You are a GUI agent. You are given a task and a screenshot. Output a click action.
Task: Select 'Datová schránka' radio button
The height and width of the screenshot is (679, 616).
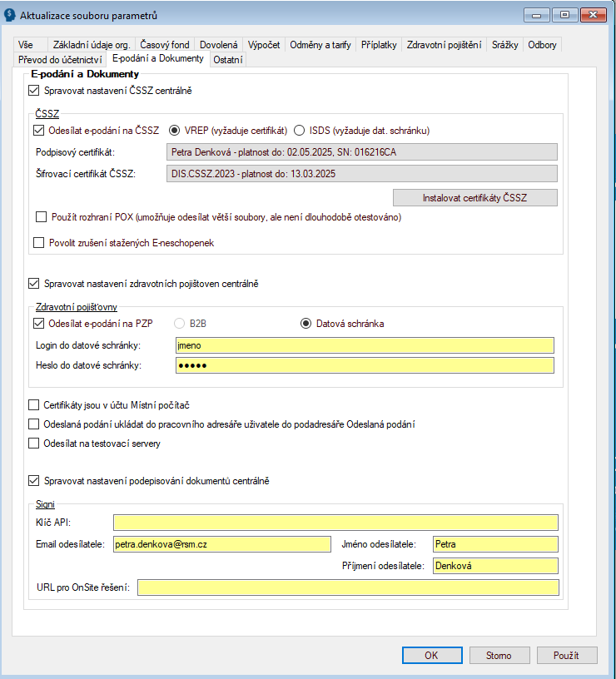click(x=306, y=324)
